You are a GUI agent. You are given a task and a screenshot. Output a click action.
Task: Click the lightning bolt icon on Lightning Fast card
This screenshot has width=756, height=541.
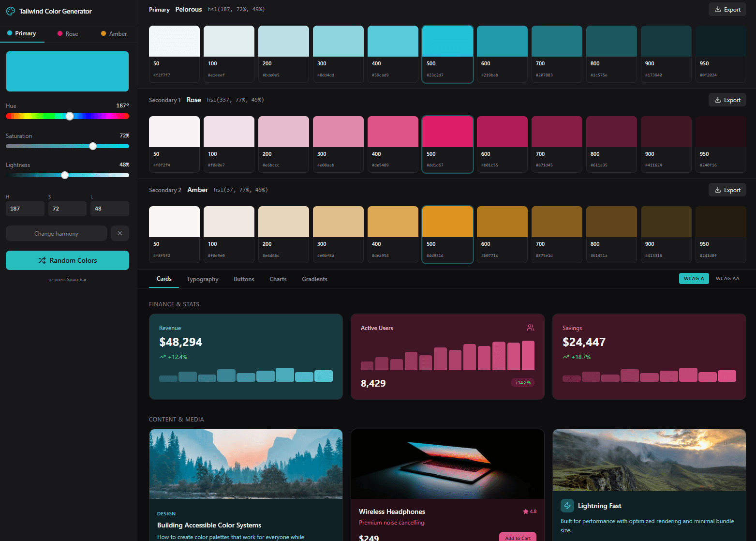[x=567, y=506]
